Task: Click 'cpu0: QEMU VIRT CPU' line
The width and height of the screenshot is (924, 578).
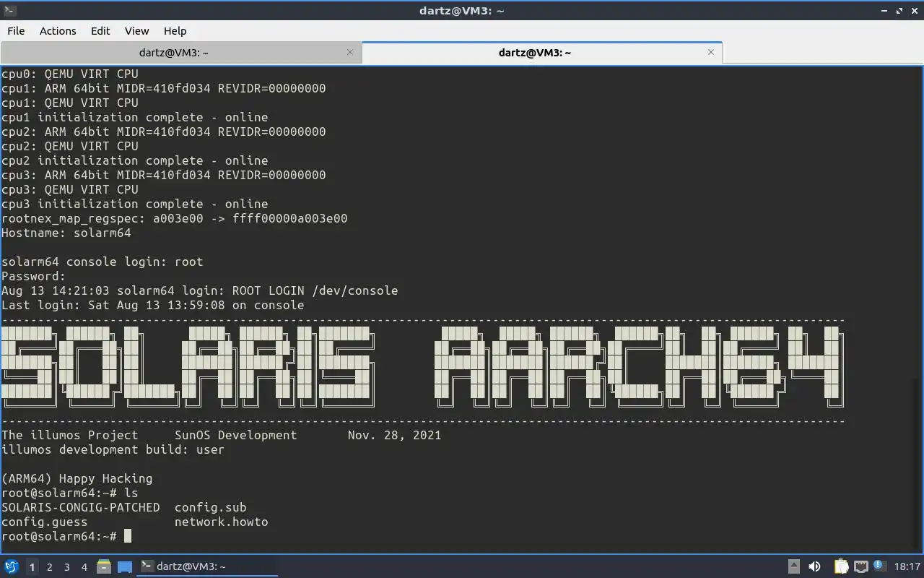Action: (x=70, y=74)
